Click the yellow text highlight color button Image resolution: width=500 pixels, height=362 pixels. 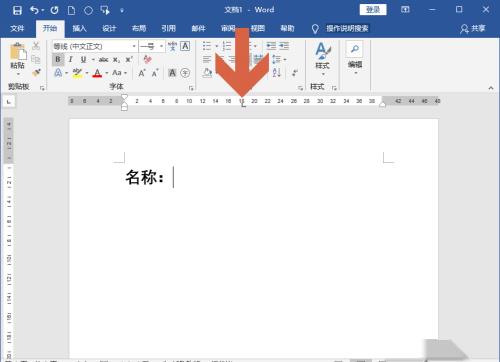(x=77, y=72)
